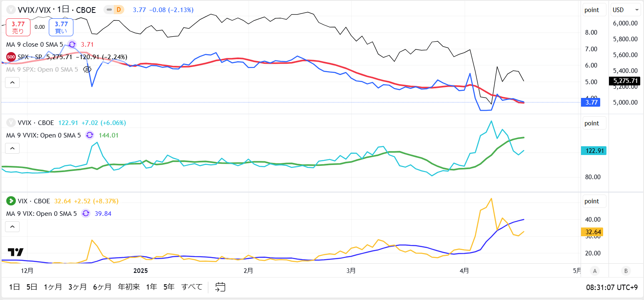Toggle the B scale button
The width and height of the screenshot is (644, 300).
(626, 271)
